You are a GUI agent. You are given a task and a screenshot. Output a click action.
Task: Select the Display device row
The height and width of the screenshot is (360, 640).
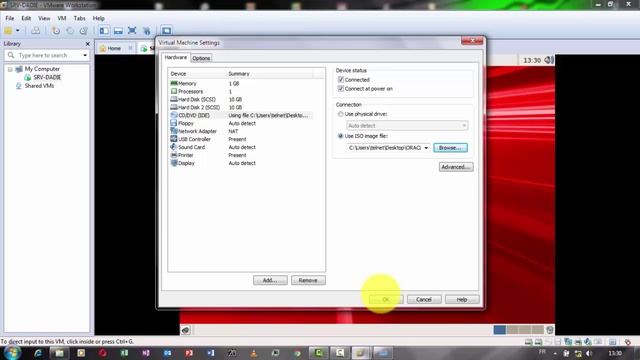(241, 163)
